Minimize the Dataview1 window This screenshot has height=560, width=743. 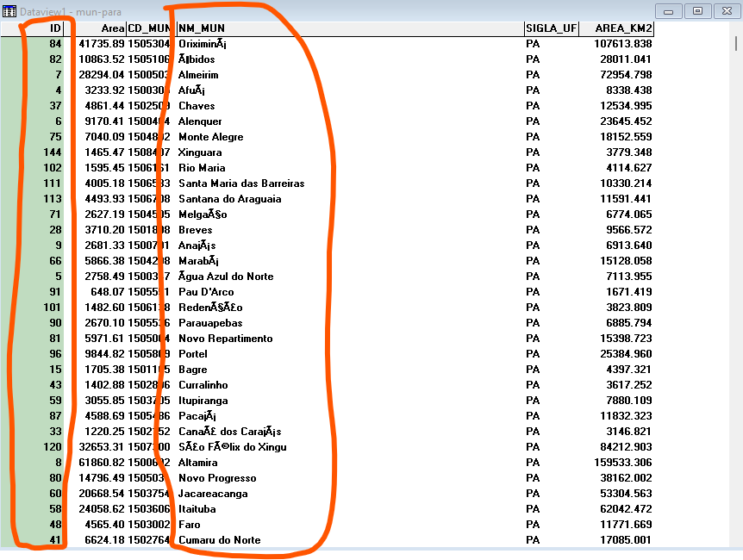tap(669, 11)
